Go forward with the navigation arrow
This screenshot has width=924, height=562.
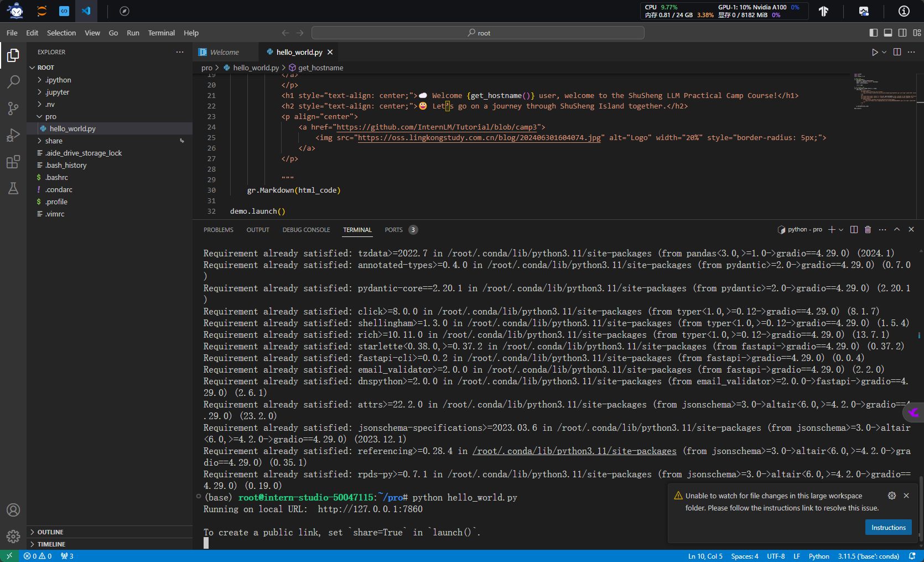coord(300,33)
